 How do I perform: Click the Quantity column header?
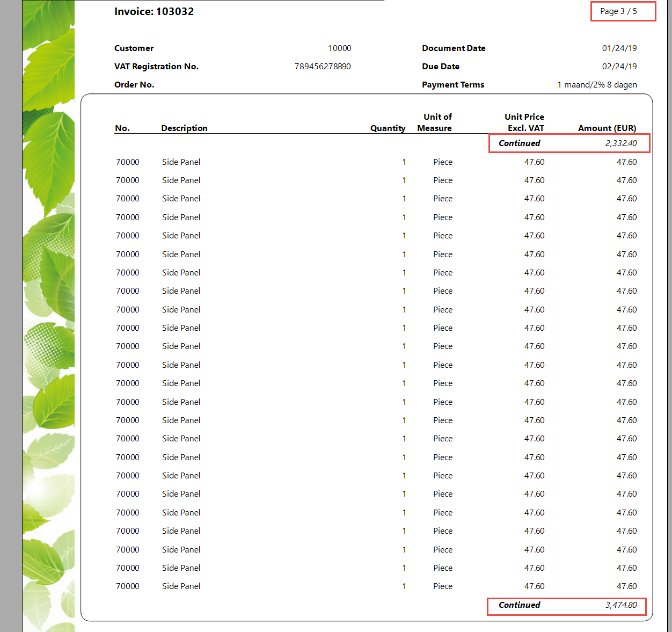click(388, 128)
